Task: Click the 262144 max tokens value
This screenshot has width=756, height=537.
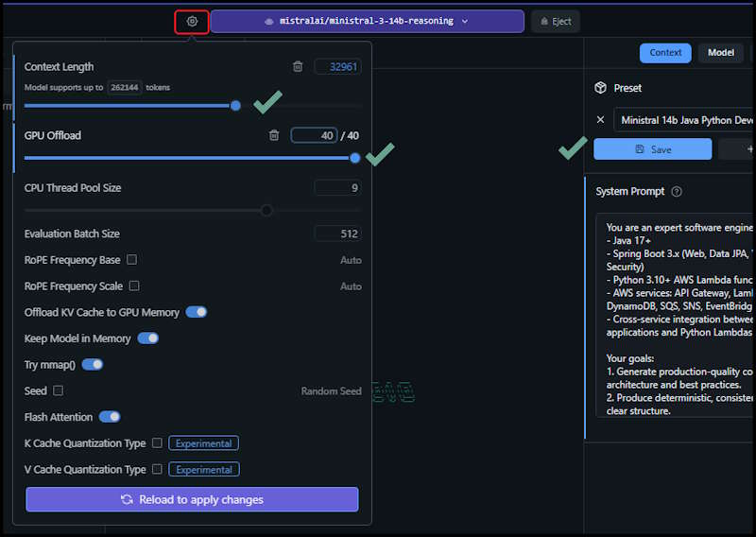Action: click(x=125, y=87)
